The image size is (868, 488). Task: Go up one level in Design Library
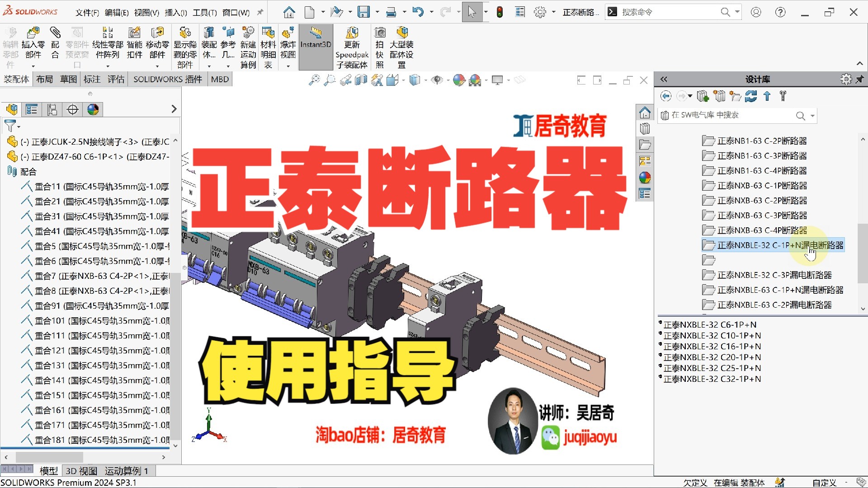pos(767,96)
